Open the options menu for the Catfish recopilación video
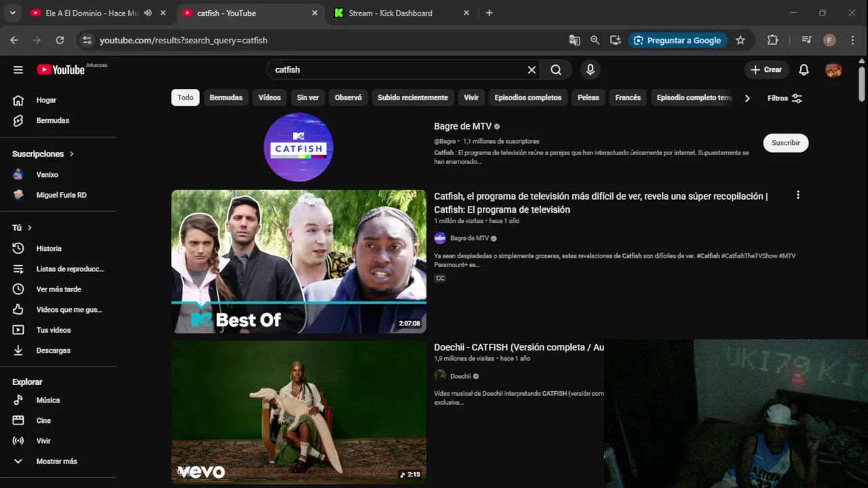This screenshot has width=868, height=488. tap(798, 195)
